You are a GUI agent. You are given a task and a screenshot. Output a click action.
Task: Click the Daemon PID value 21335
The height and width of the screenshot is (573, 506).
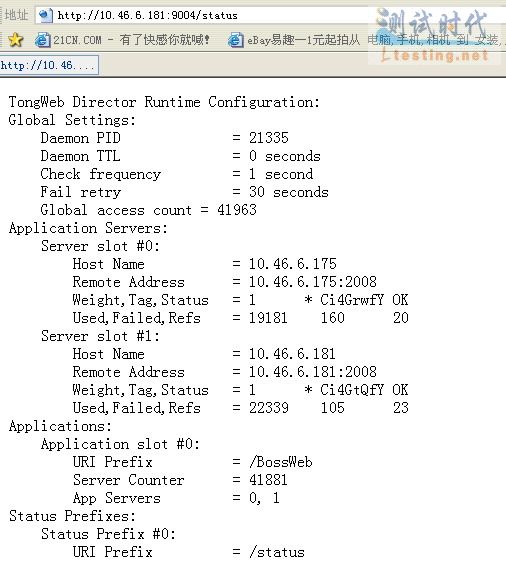(x=269, y=138)
